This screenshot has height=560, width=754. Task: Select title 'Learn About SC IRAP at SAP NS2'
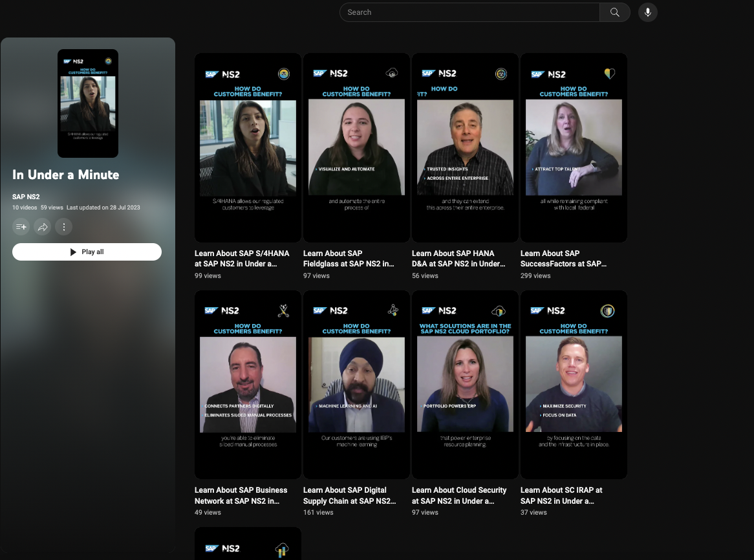(561, 495)
